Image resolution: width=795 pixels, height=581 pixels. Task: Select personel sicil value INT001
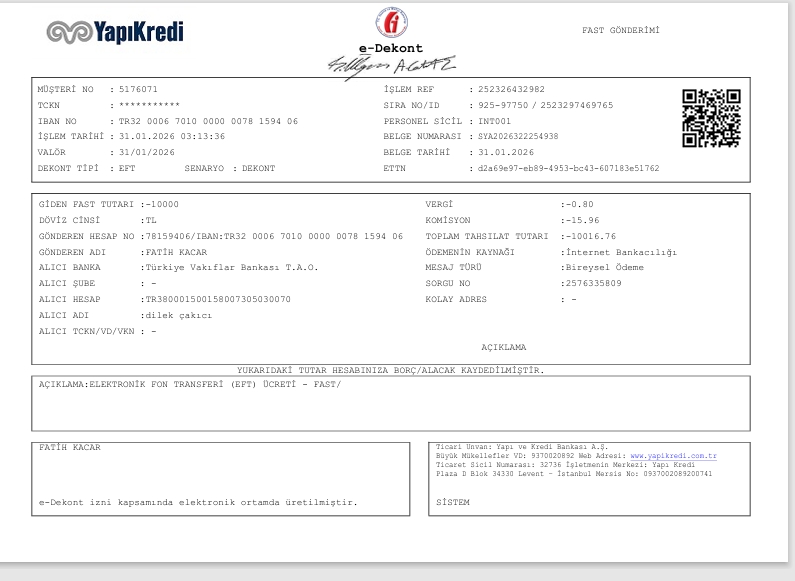click(x=494, y=121)
